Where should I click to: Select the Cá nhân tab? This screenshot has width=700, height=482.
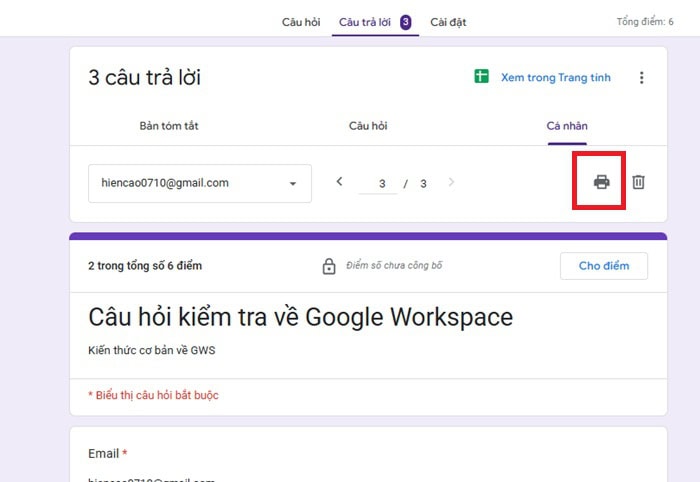pos(566,126)
